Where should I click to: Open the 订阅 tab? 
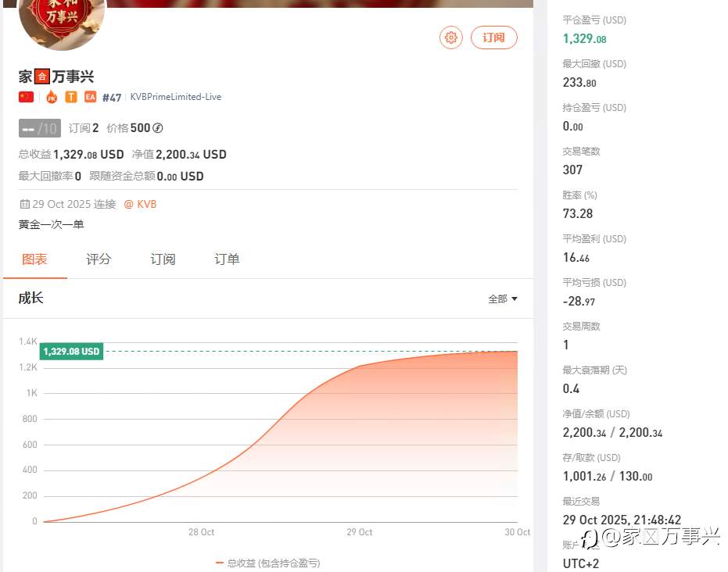163,259
